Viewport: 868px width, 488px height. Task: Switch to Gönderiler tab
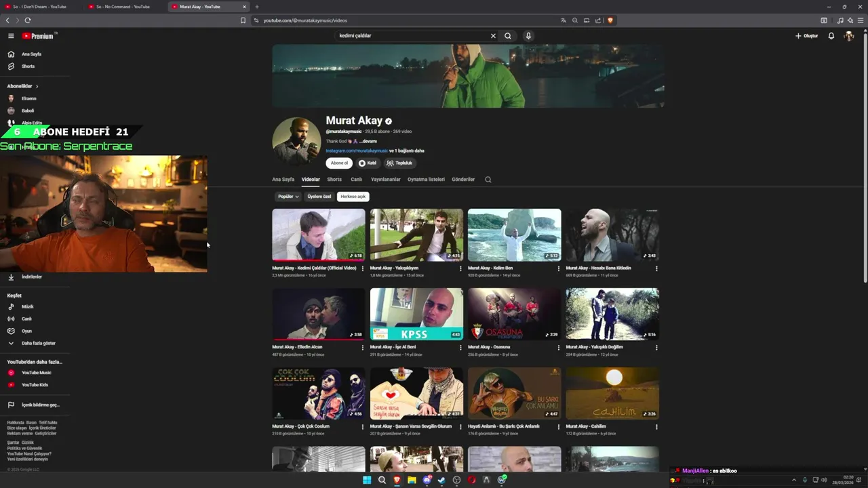coord(463,180)
